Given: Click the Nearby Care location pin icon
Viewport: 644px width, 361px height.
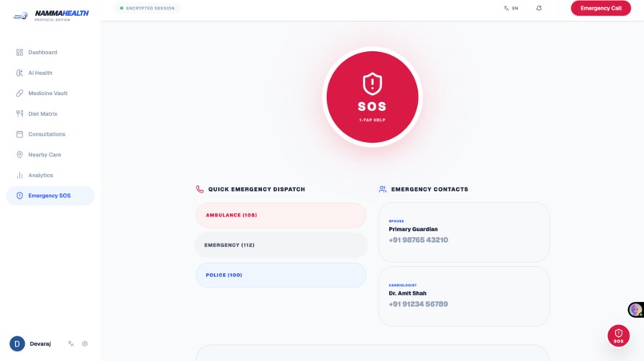Looking at the screenshot, I should pos(19,155).
